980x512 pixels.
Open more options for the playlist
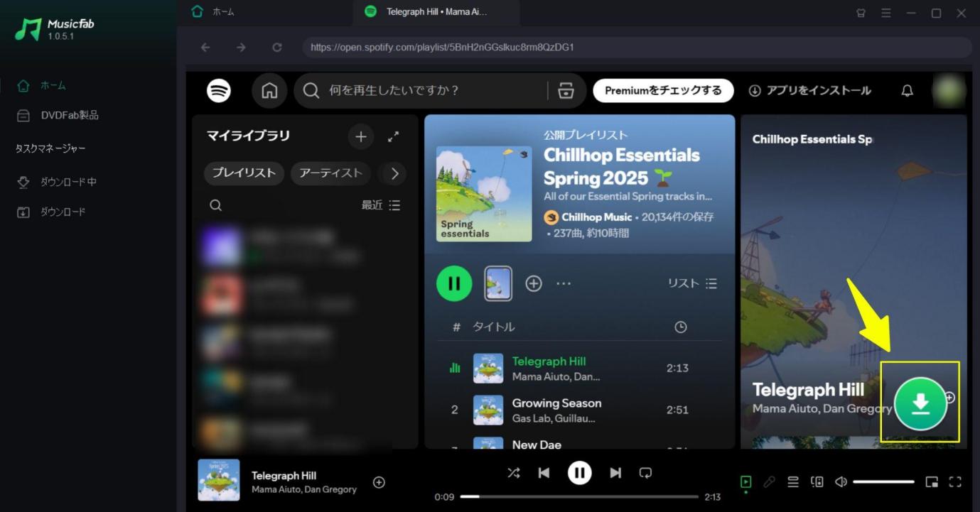(564, 283)
